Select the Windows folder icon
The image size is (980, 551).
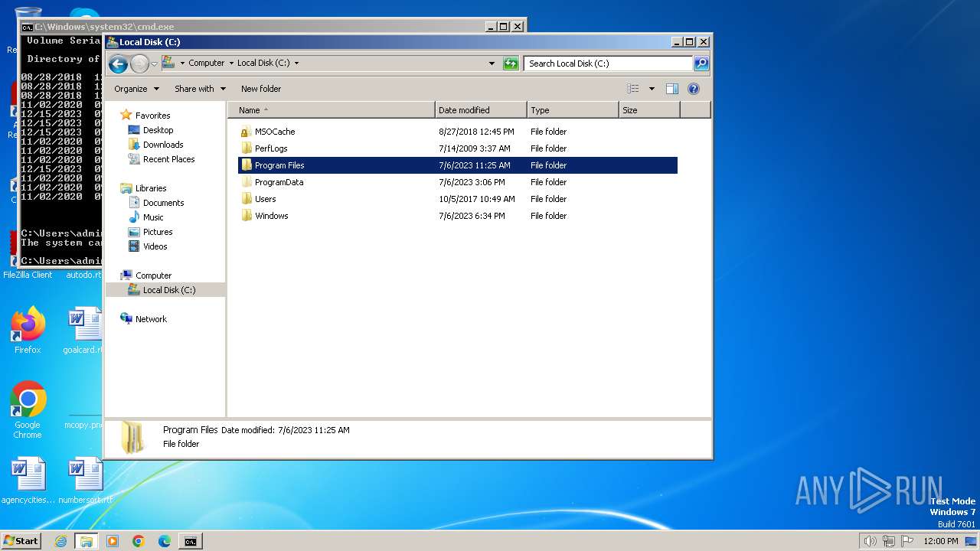246,216
